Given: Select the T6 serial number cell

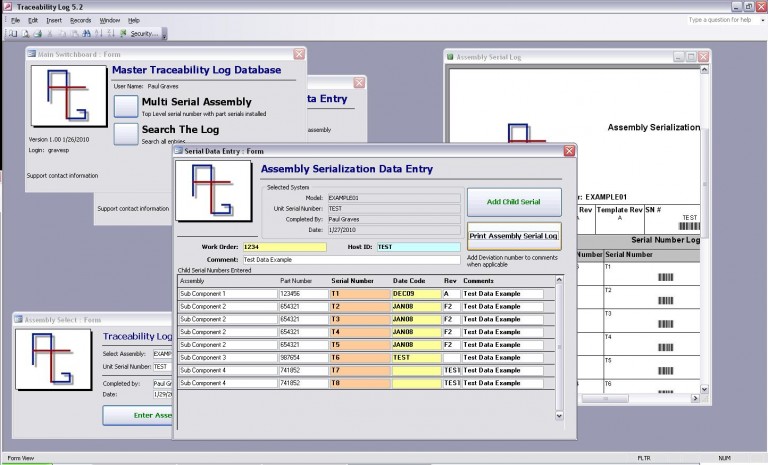Looking at the screenshot, I should tap(360, 357).
